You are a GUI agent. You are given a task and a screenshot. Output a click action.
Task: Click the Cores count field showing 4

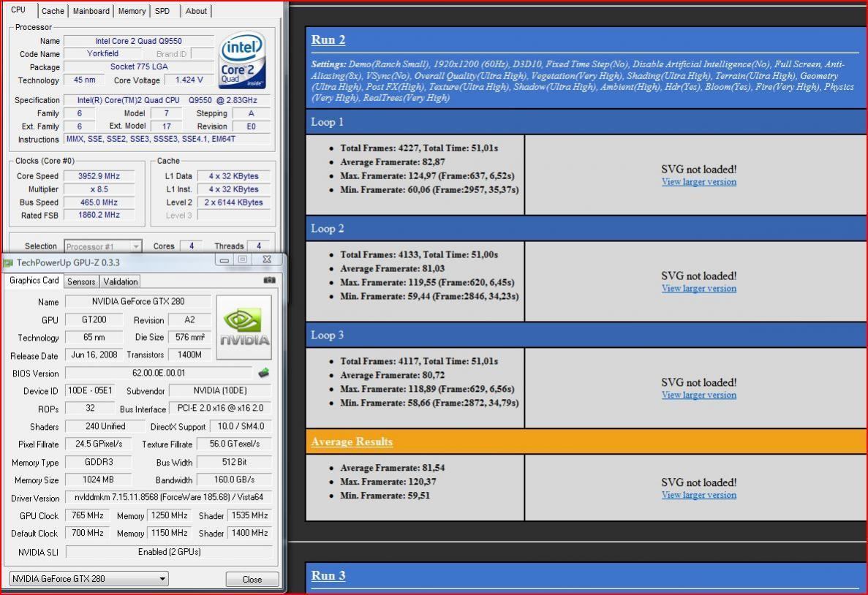coord(192,246)
